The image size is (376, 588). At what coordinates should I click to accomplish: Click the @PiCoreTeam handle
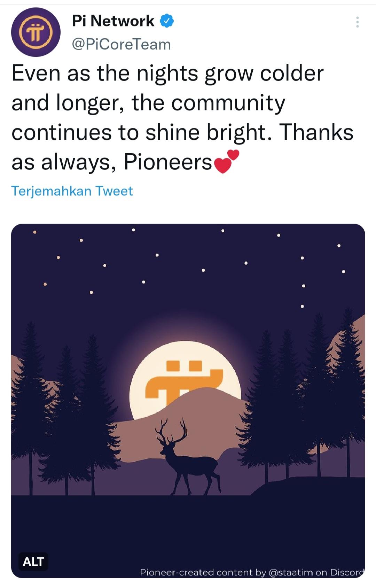tap(121, 45)
